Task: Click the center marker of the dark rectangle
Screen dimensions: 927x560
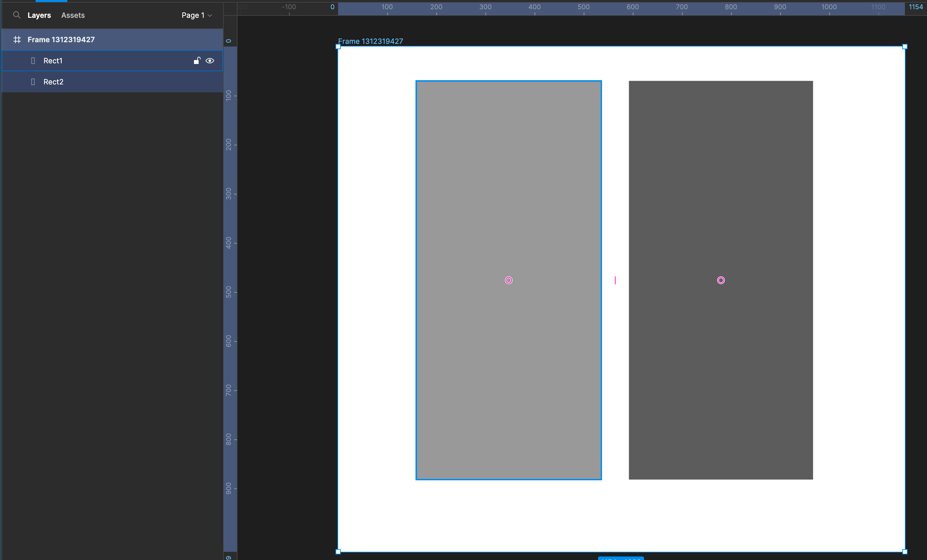Action: tap(721, 280)
